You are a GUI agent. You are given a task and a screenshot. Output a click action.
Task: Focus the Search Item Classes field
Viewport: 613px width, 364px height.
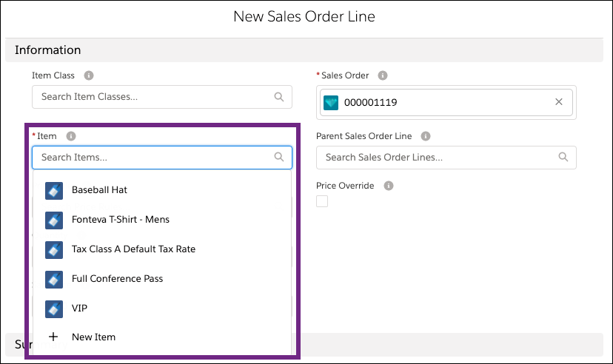click(x=162, y=97)
